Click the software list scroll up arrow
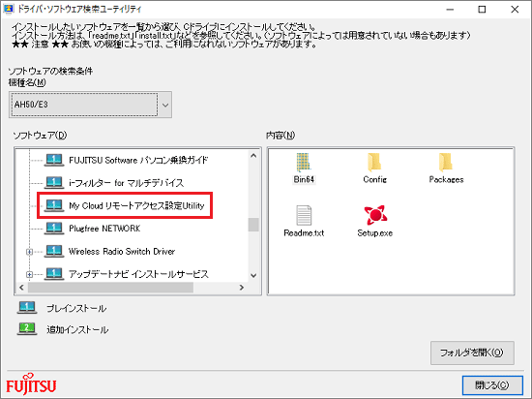The image size is (532, 399). 253,156
